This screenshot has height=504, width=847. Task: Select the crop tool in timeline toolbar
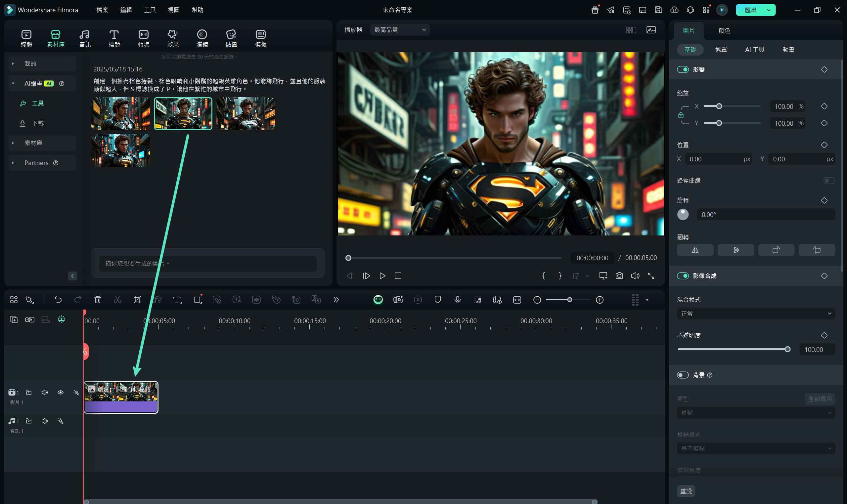[x=137, y=300]
